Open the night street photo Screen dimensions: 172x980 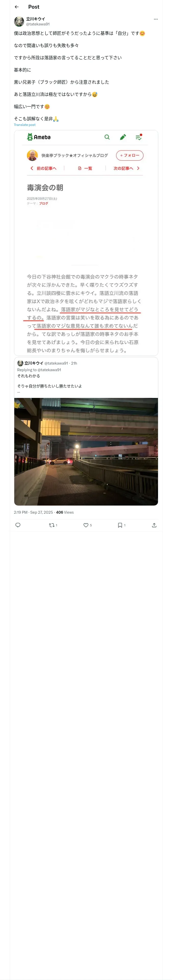click(x=86, y=452)
